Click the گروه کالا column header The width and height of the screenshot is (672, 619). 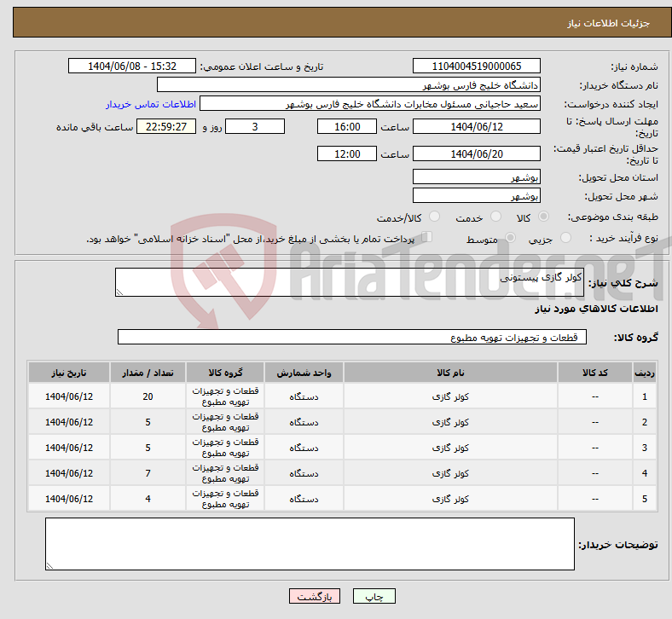click(225, 373)
